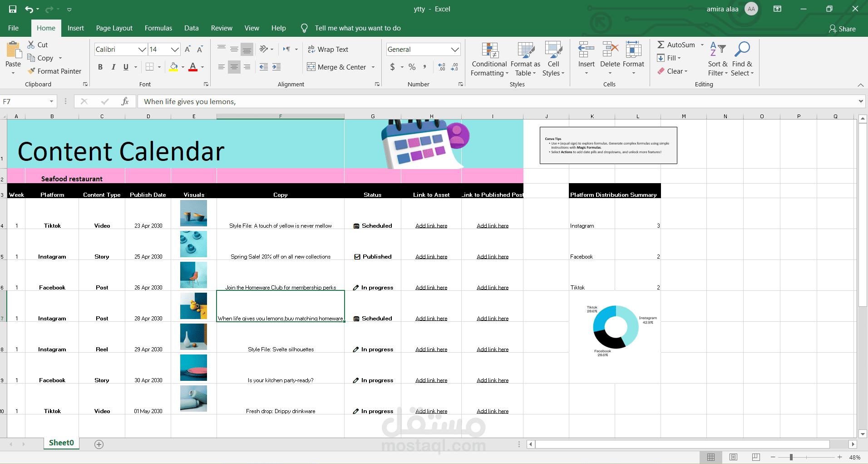The image size is (868, 464).
Task: Increase font size with the larger A icon
Action: point(187,49)
